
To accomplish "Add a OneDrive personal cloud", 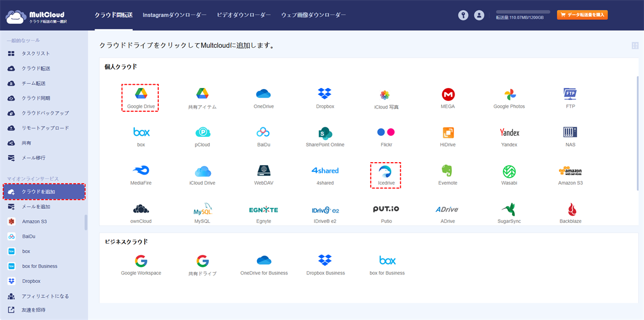I will (x=264, y=98).
